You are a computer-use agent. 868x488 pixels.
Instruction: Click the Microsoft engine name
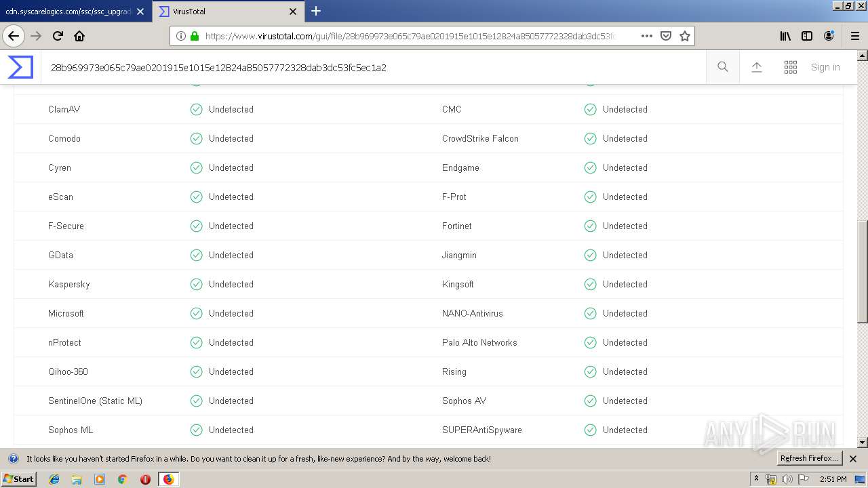point(66,313)
